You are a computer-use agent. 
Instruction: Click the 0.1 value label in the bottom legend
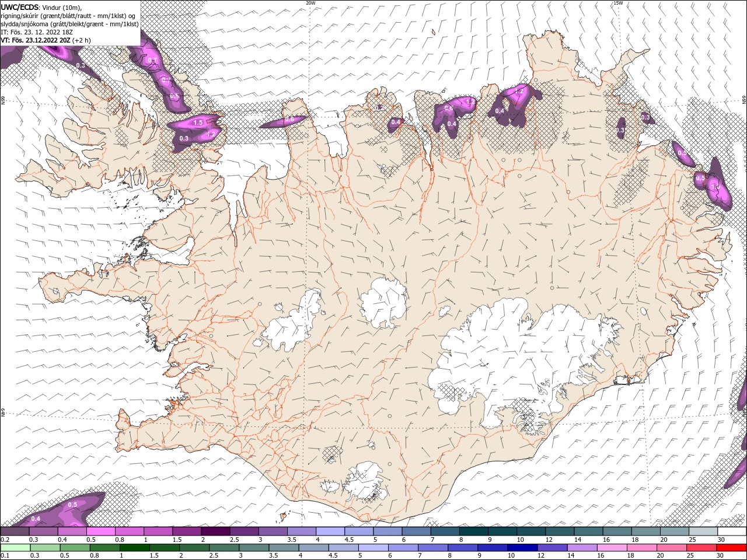coord(4,555)
